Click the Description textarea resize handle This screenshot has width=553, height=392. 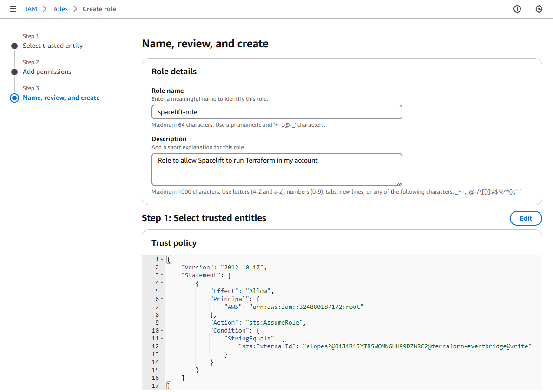(399, 183)
